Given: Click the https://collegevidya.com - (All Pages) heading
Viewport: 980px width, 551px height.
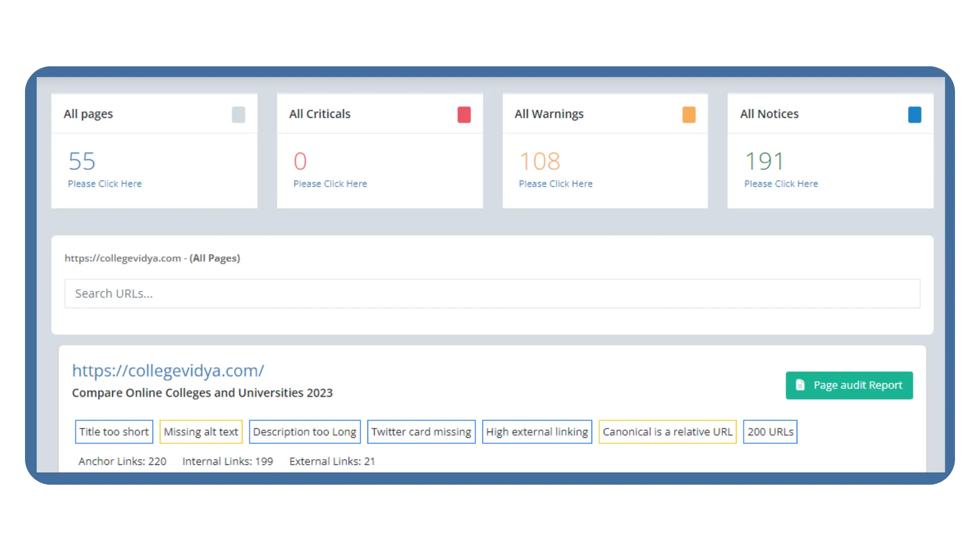Looking at the screenshot, I should coord(152,258).
